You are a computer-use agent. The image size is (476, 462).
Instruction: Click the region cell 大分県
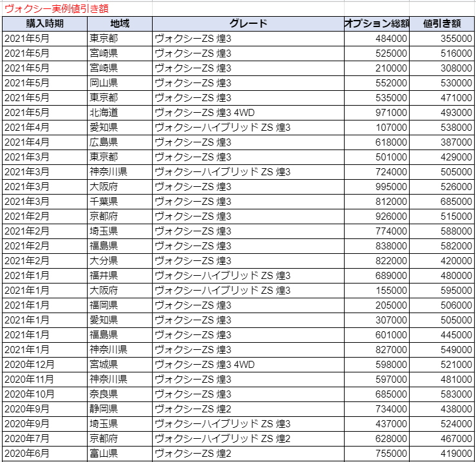click(x=120, y=261)
